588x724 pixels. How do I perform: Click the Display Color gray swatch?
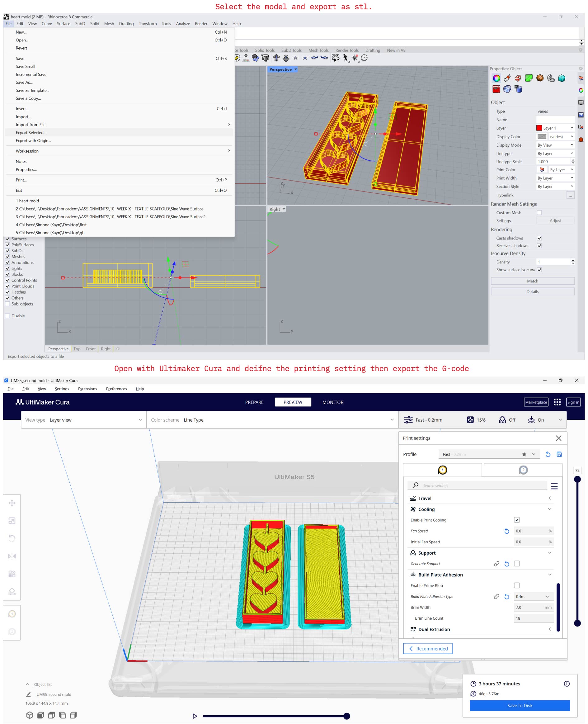coord(542,136)
